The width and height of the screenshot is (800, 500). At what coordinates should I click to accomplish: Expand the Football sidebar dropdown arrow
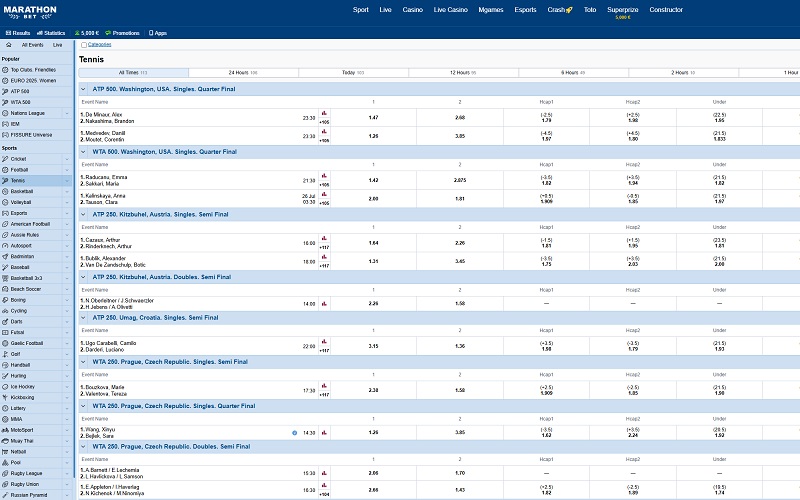pos(66,170)
